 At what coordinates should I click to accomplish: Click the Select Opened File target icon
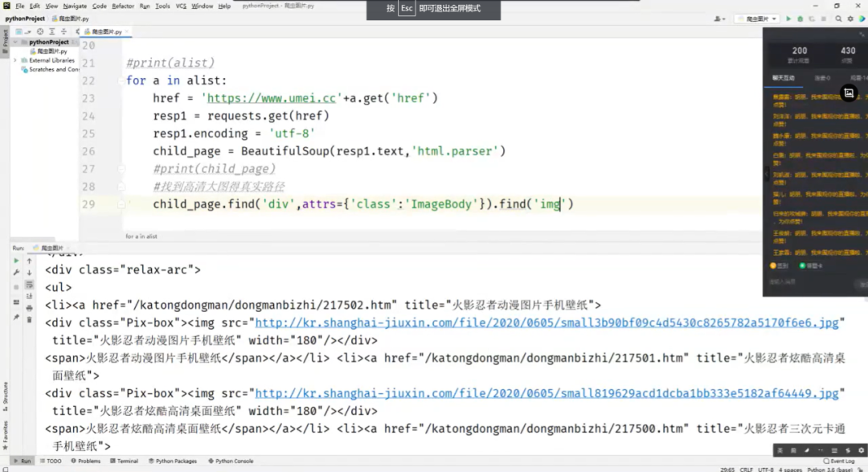point(40,31)
